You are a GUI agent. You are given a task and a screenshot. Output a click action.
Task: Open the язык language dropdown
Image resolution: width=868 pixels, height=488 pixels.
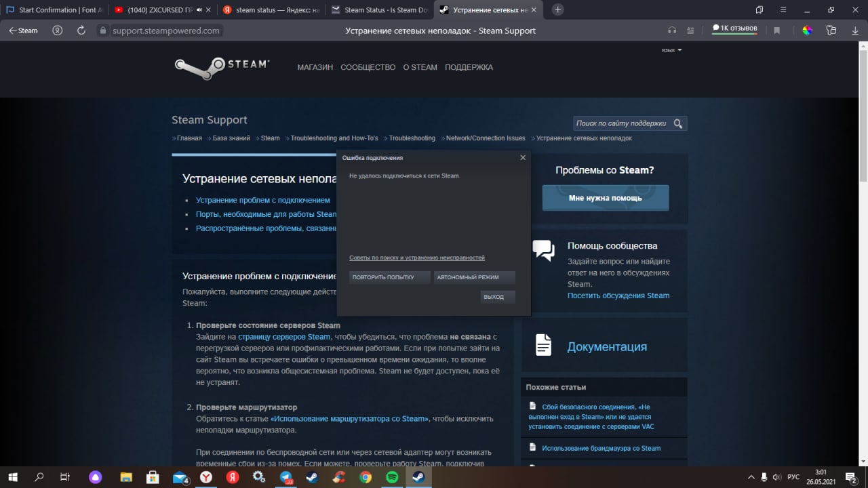pyautogui.click(x=671, y=50)
